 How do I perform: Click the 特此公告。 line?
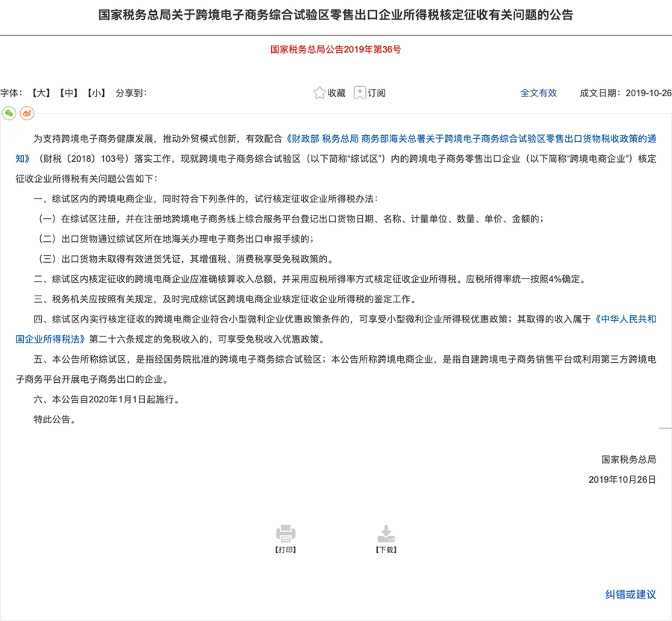[x=55, y=419]
